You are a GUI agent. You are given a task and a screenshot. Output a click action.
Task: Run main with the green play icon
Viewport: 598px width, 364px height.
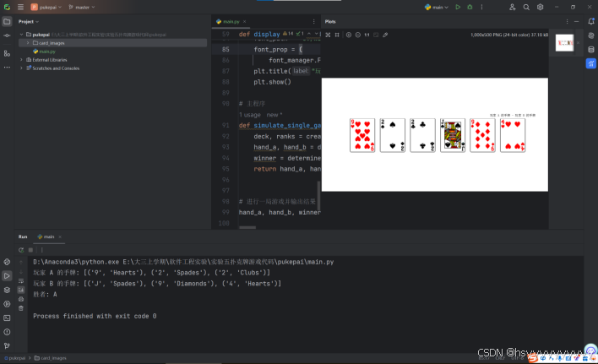tap(458, 7)
